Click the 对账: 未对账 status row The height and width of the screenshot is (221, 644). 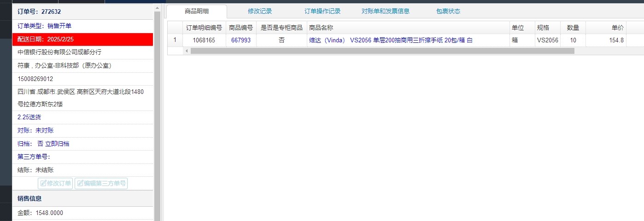pos(82,131)
